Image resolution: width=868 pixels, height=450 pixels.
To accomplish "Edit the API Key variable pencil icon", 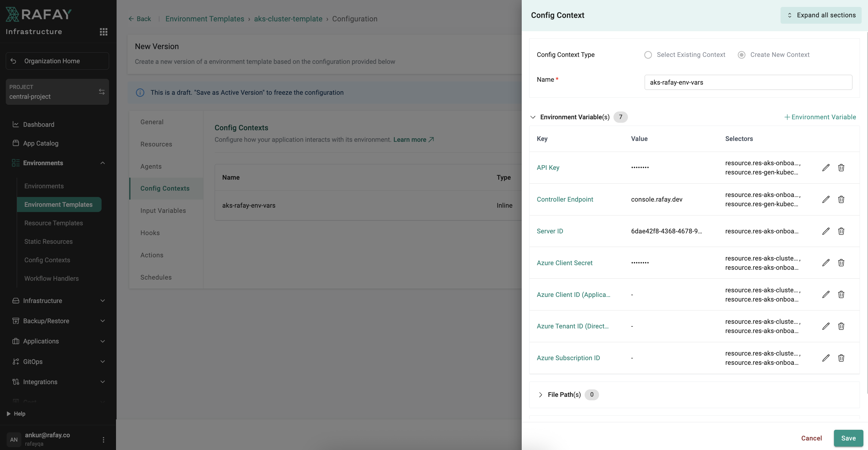I will 826,168.
